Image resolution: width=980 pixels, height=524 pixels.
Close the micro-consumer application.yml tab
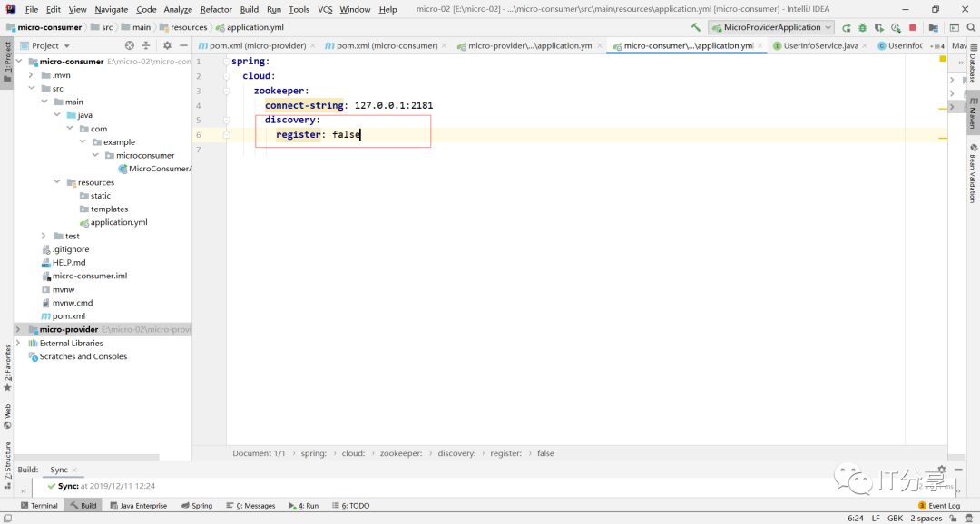760,45
